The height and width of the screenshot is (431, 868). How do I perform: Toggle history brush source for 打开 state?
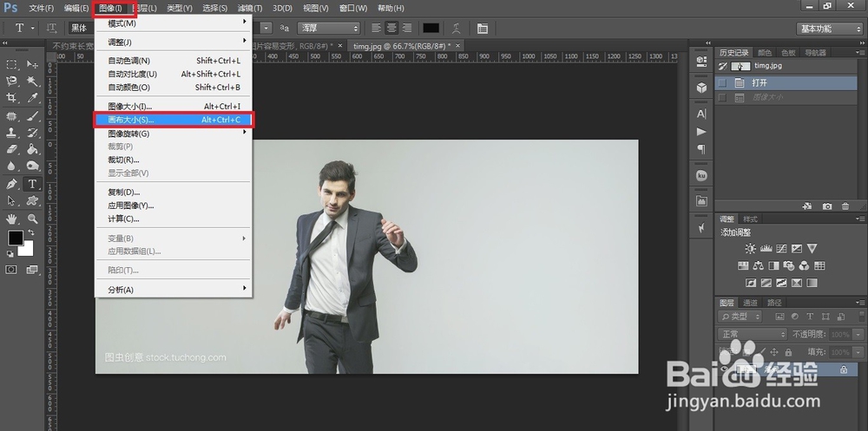(x=722, y=83)
